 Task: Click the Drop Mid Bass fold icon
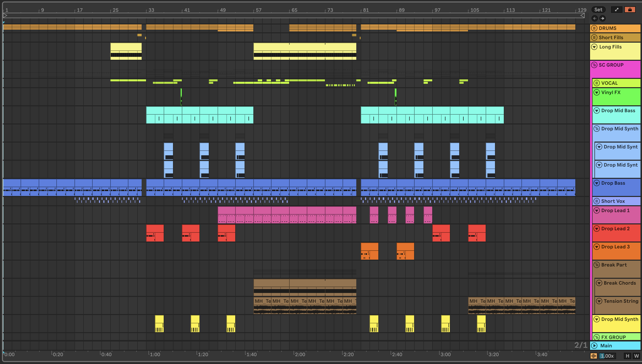[597, 110]
